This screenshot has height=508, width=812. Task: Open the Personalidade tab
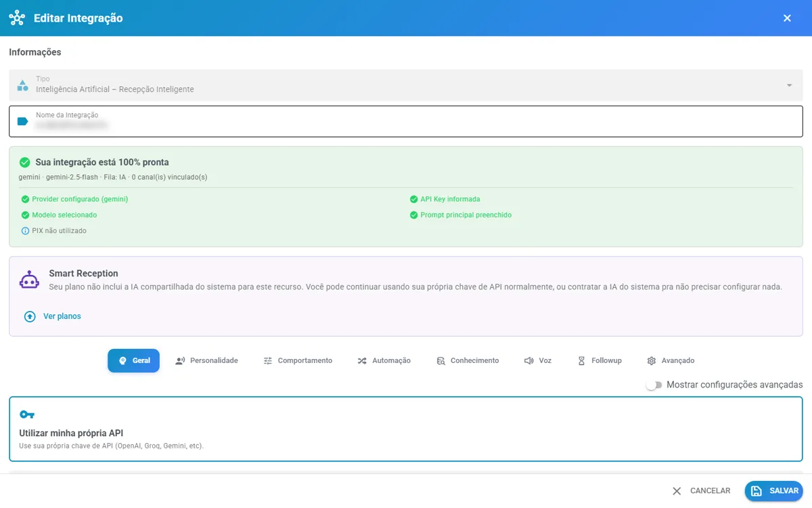pyautogui.click(x=206, y=361)
